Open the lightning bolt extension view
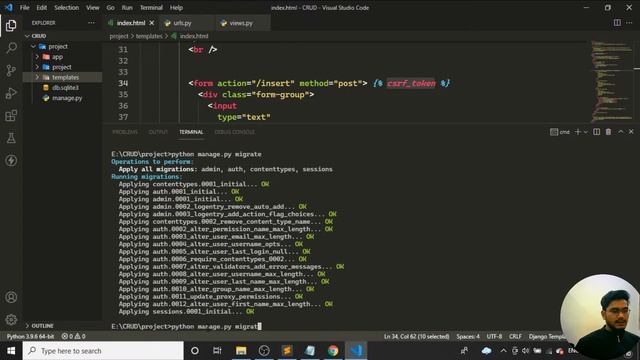 pos(11,160)
